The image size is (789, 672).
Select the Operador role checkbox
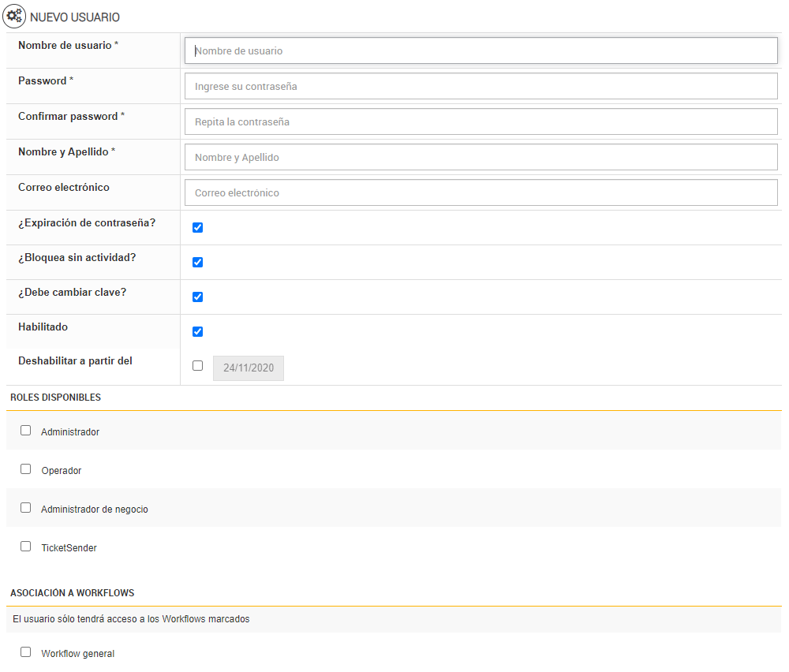[26, 469]
